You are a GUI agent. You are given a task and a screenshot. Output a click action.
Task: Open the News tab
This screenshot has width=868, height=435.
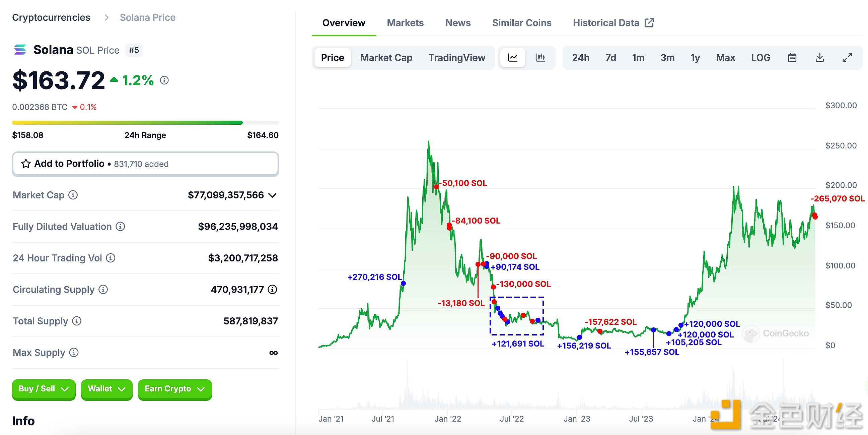click(458, 22)
